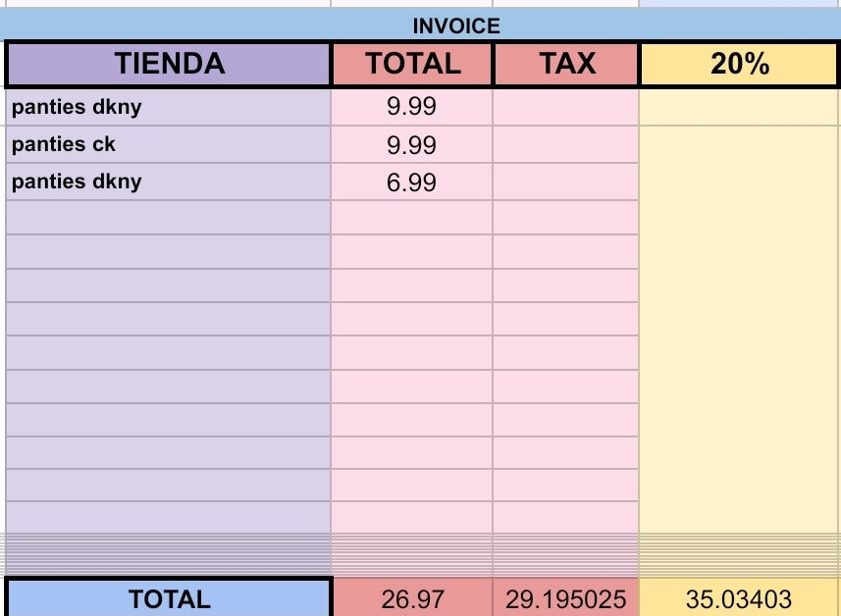841x616 pixels.
Task: Click the 6.99 price cell
Action: (412, 182)
